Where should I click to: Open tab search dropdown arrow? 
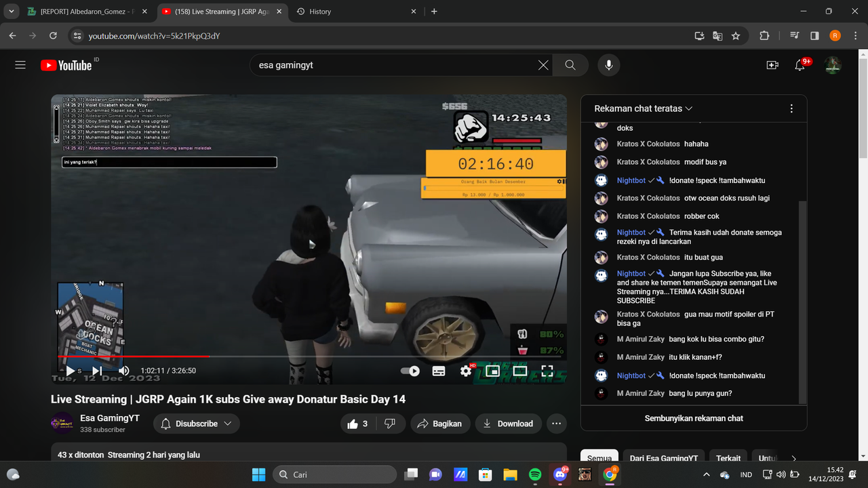(x=12, y=12)
